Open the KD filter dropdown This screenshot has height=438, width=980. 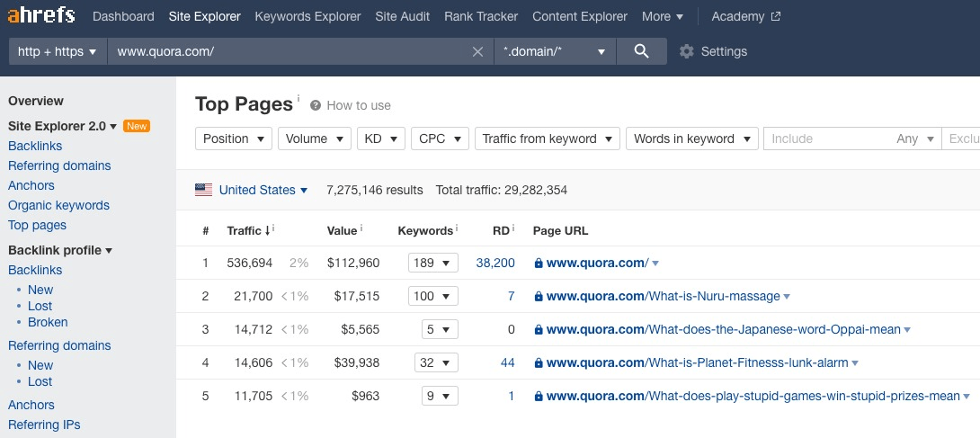click(381, 139)
